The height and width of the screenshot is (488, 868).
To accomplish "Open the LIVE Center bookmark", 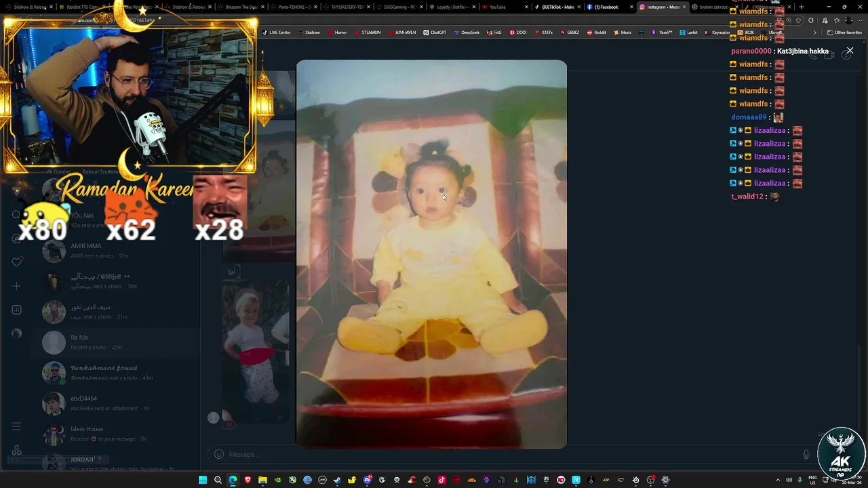I will pos(277,33).
